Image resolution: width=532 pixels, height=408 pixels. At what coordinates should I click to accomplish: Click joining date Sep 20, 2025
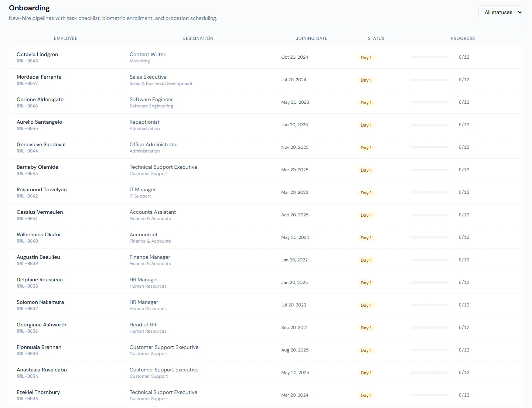295,215
